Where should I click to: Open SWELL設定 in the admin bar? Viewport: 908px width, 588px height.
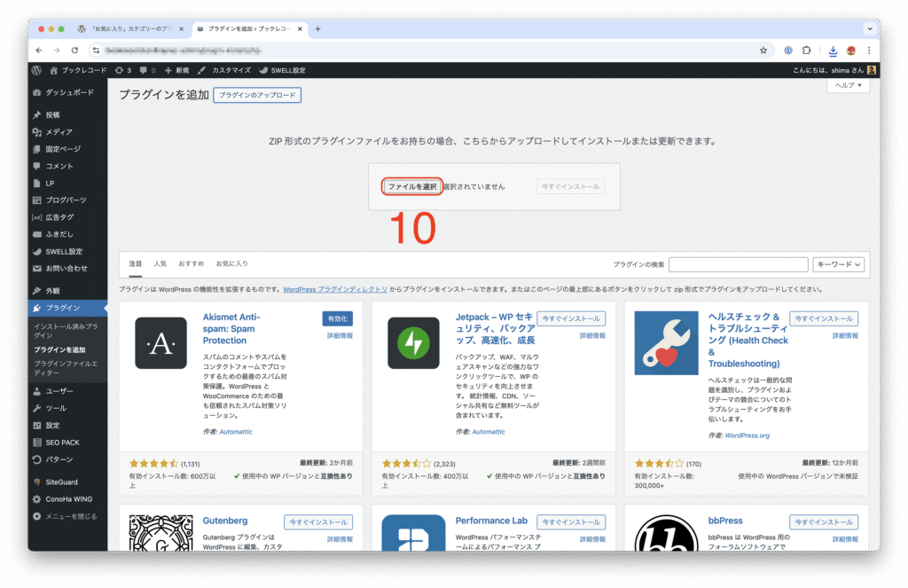click(282, 70)
